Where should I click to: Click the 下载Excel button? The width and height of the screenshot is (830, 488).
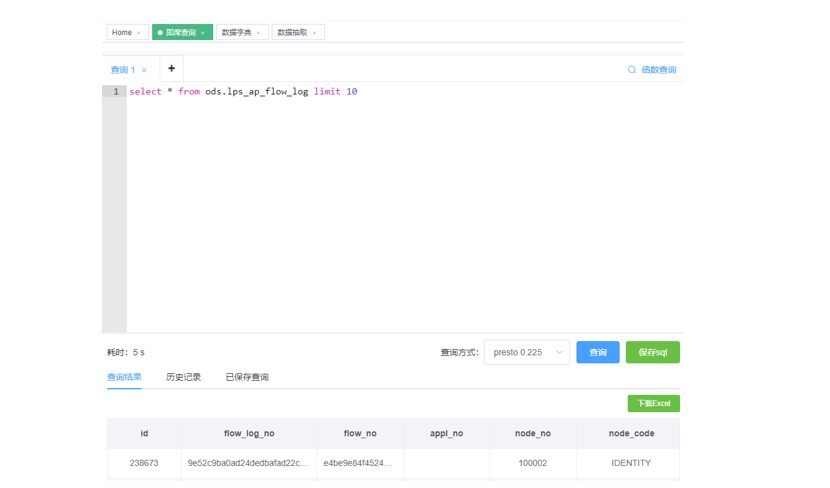click(x=654, y=403)
